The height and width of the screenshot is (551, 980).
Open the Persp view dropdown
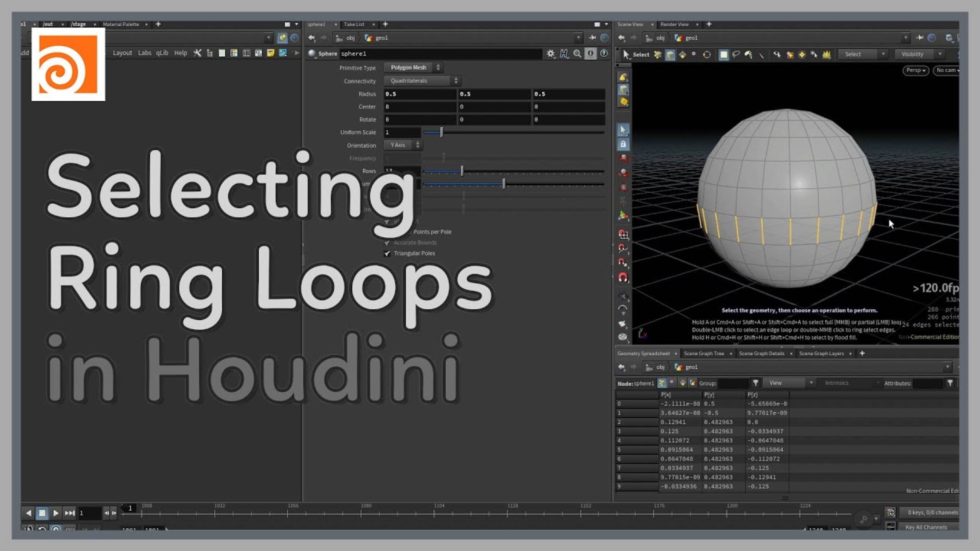pos(915,70)
